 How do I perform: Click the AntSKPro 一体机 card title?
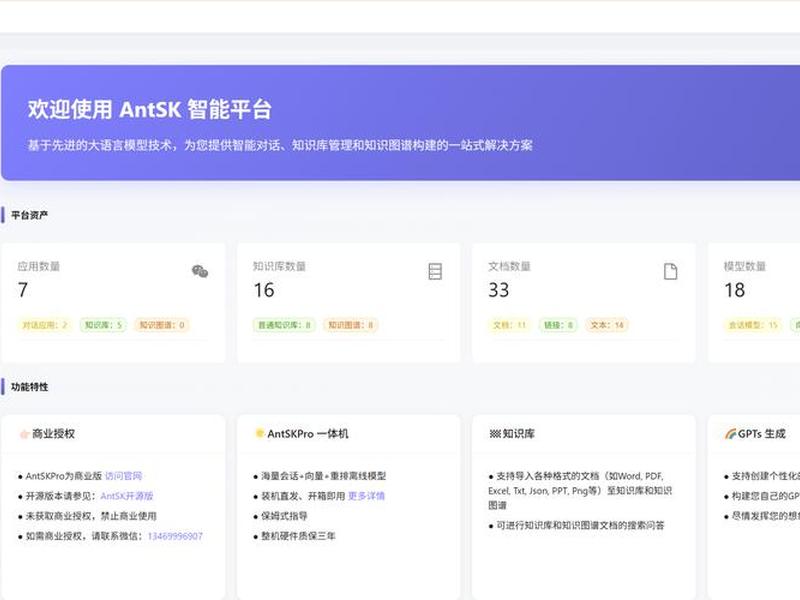point(308,434)
